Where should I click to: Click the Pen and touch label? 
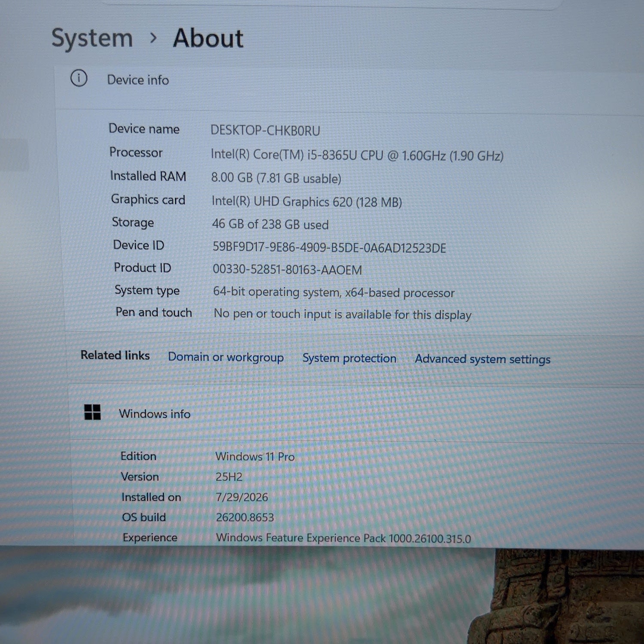154,312
